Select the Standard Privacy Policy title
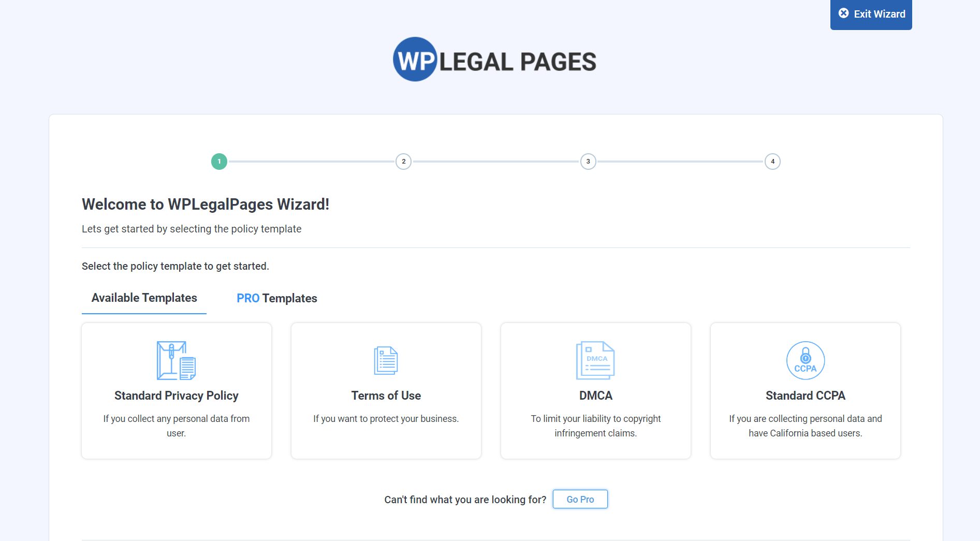This screenshot has height=541, width=980. pyautogui.click(x=177, y=396)
